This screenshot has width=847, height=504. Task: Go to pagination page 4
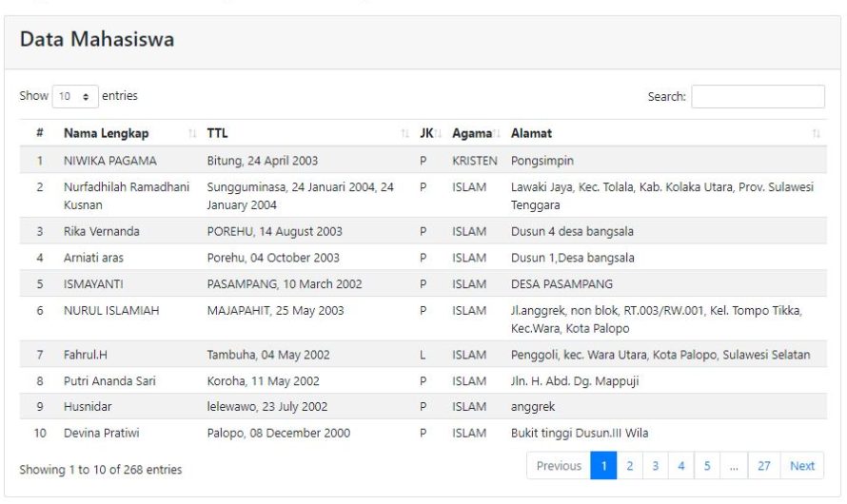click(x=681, y=466)
